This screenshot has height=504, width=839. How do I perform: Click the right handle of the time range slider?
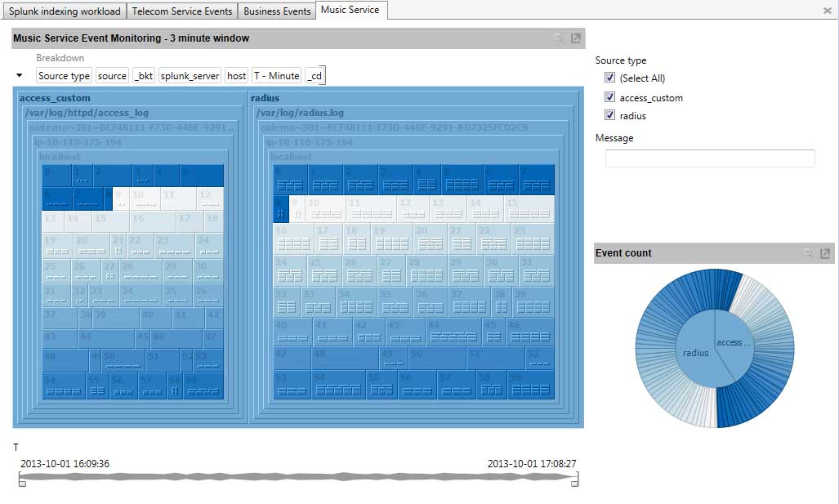(575, 483)
